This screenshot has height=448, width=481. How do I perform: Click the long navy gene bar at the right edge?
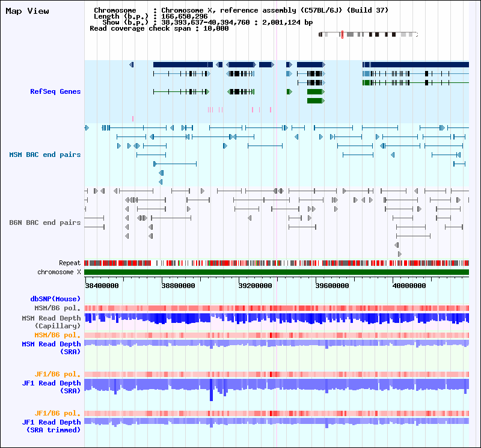415,64
